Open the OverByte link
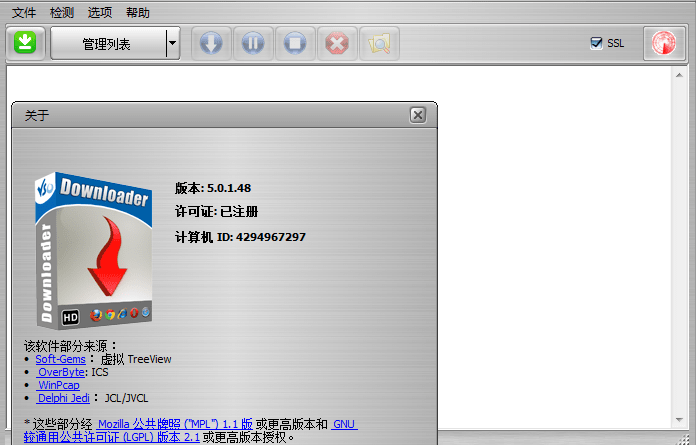The image size is (696, 445). pyautogui.click(x=61, y=372)
